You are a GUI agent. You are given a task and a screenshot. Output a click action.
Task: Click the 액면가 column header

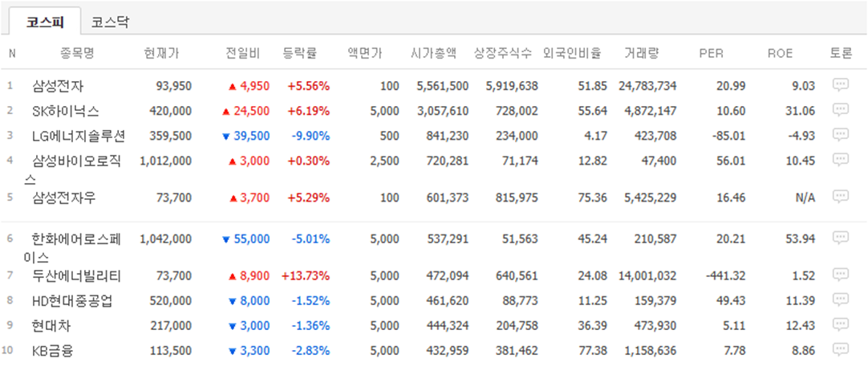click(365, 53)
